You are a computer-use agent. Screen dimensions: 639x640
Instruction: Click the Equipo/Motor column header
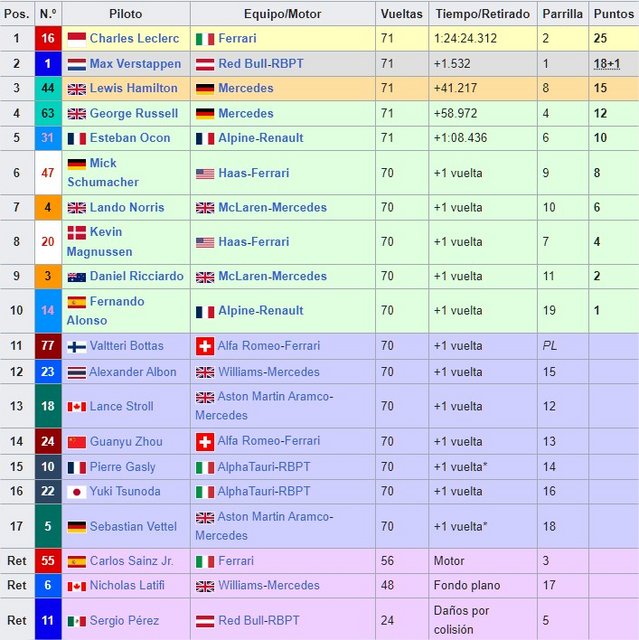click(282, 14)
